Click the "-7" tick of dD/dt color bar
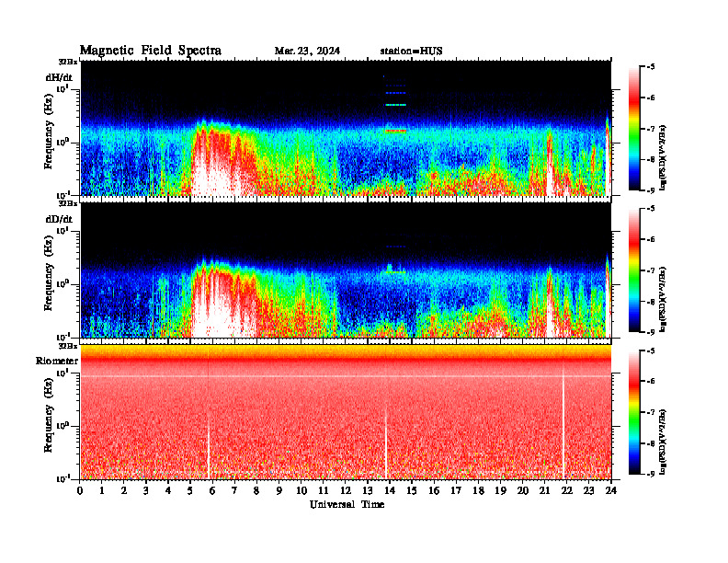The width and height of the screenshot is (728, 563). (652, 270)
